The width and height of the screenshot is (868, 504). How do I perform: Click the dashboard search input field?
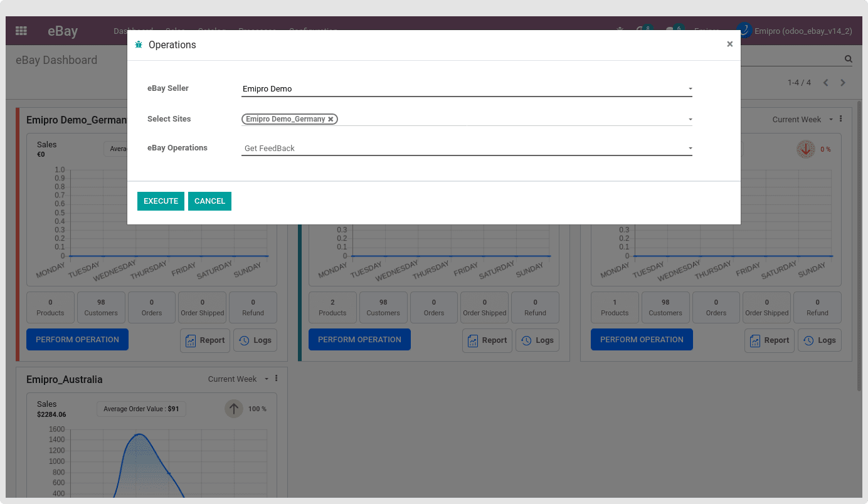790,59
